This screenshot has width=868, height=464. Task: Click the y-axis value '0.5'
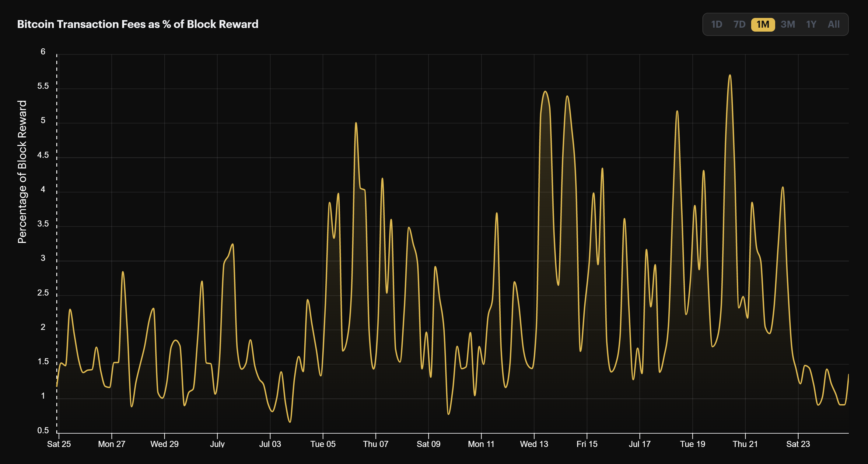coord(43,430)
